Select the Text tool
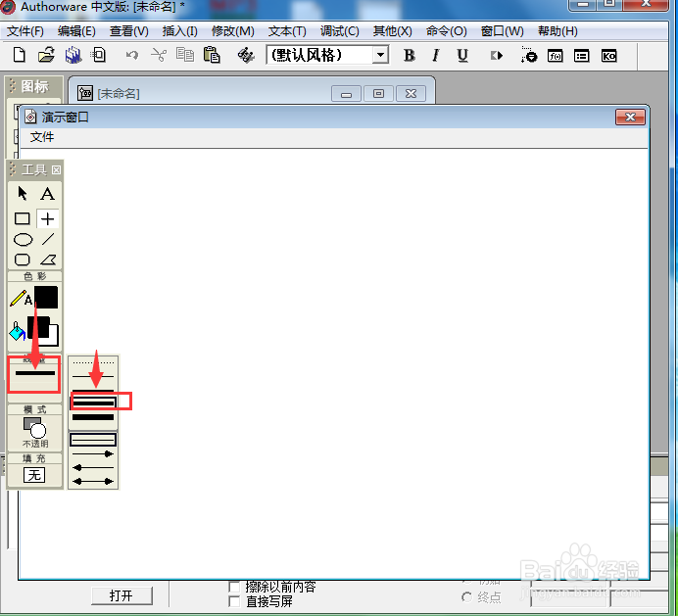This screenshot has height=616, width=678. [48, 194]
